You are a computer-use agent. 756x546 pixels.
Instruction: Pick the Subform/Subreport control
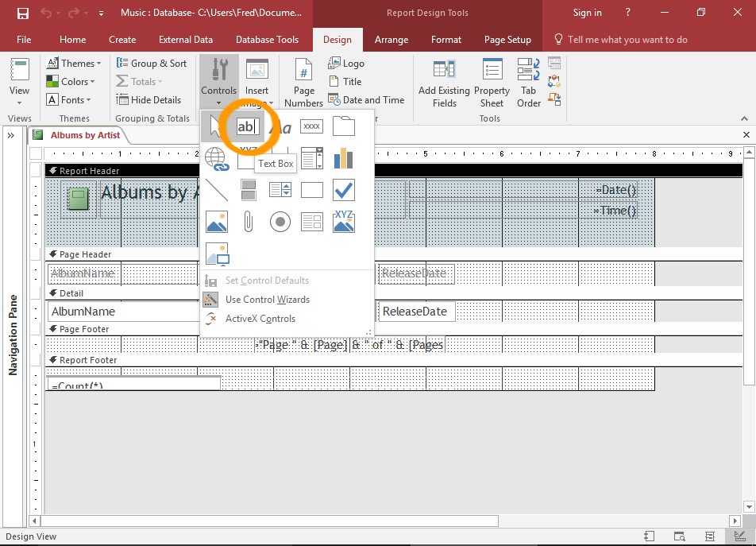pos(312,223)
